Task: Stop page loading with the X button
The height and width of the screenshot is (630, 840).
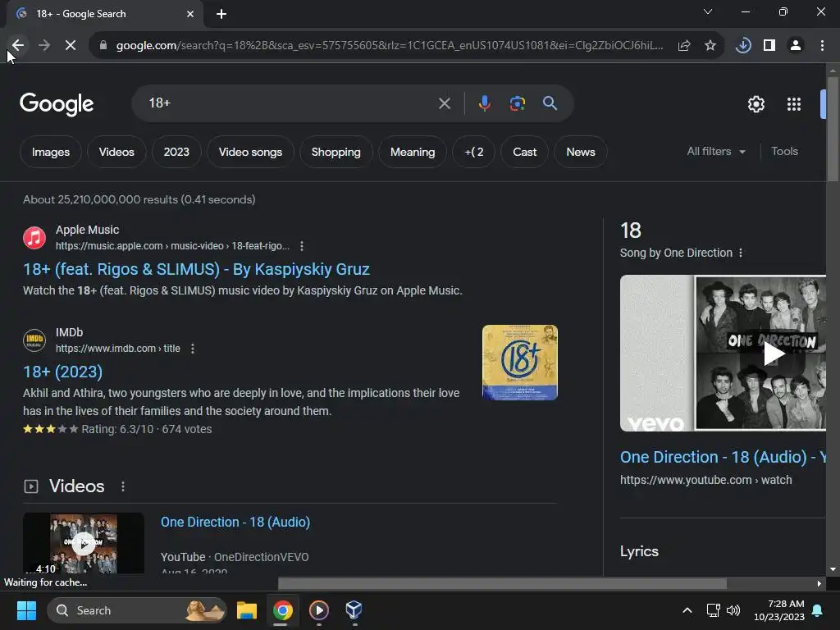Action: 71,46
